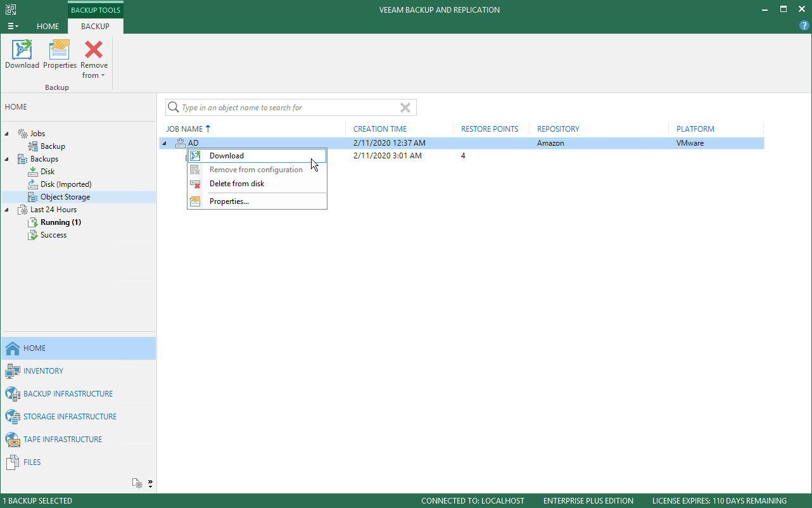Choose Download from the context menu
This screenshot has height=508, width=812.
257,156
